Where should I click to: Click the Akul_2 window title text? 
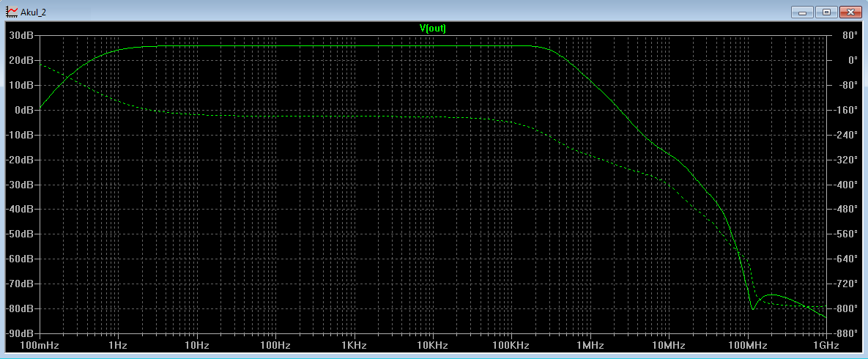point(33,12)
